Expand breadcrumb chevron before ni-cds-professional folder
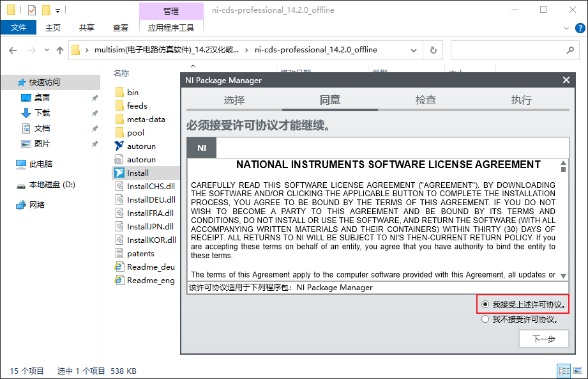Screen dimensions: 588x379 click(246, 50)
